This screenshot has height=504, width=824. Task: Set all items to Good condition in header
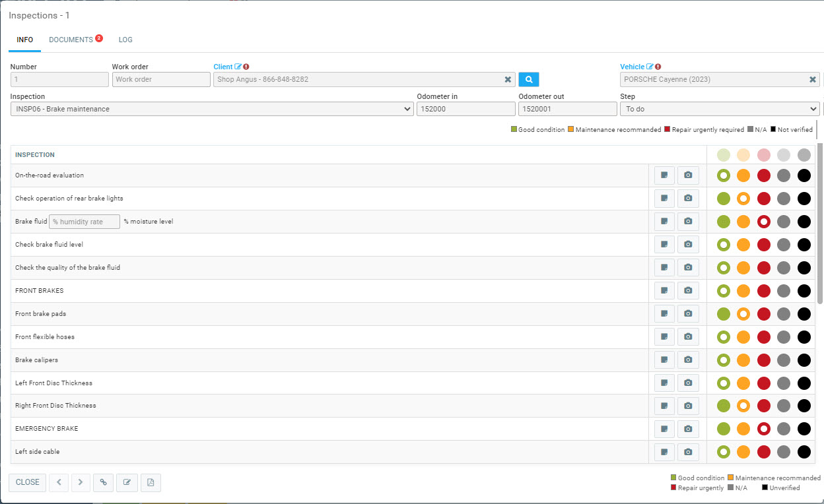click(x=724, y=155)
